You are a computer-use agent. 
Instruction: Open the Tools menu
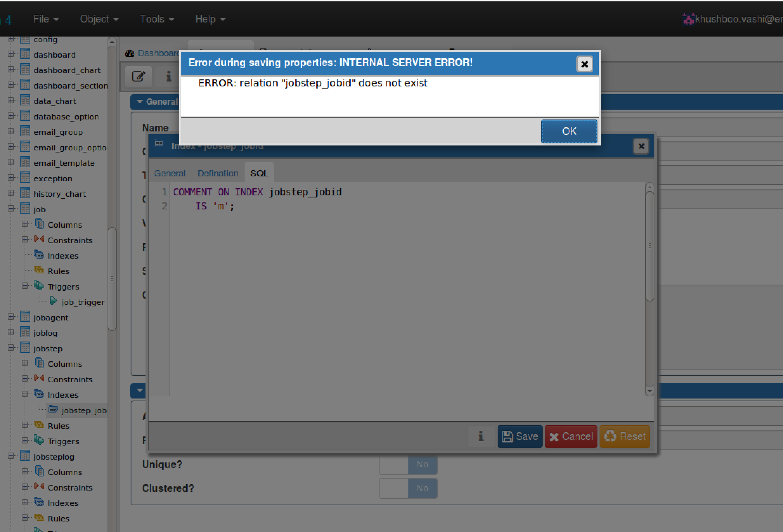point(156,19)
